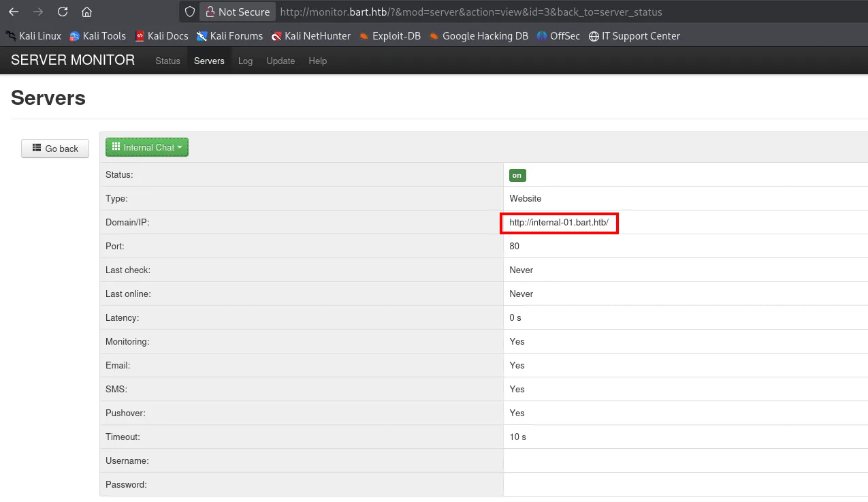This screenshot has width=868, height=502.
Task: Click the 'Servers' page heading
Action: point(48,98)
